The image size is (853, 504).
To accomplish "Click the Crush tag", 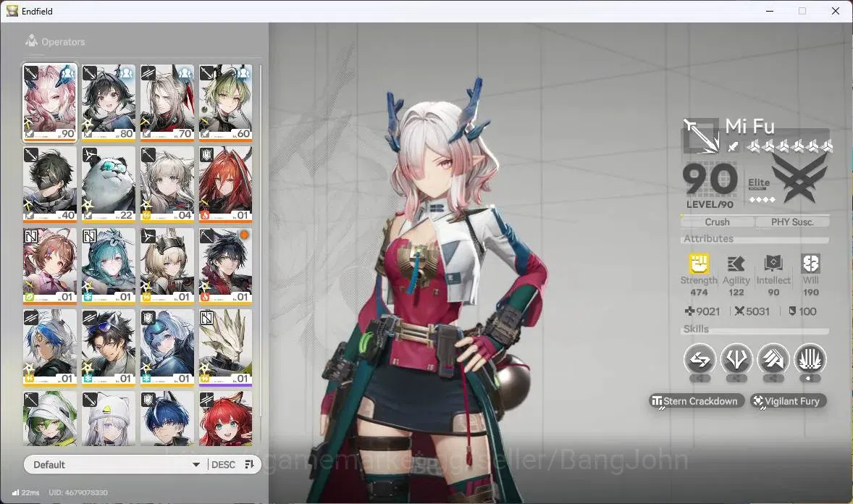I will (717, 222).
